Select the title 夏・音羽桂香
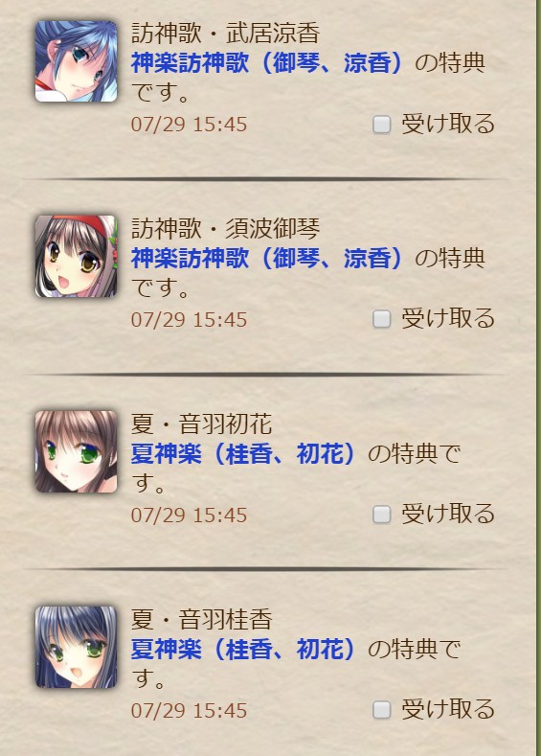Image resolution: width=541 pixels, height=756 pixels. pyautogui.click(x=202, y=619)
